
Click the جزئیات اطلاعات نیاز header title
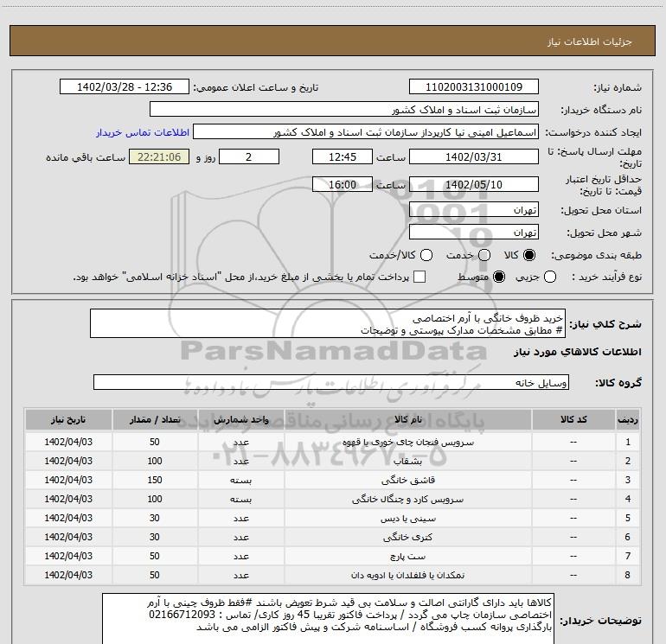pos(590,41)
